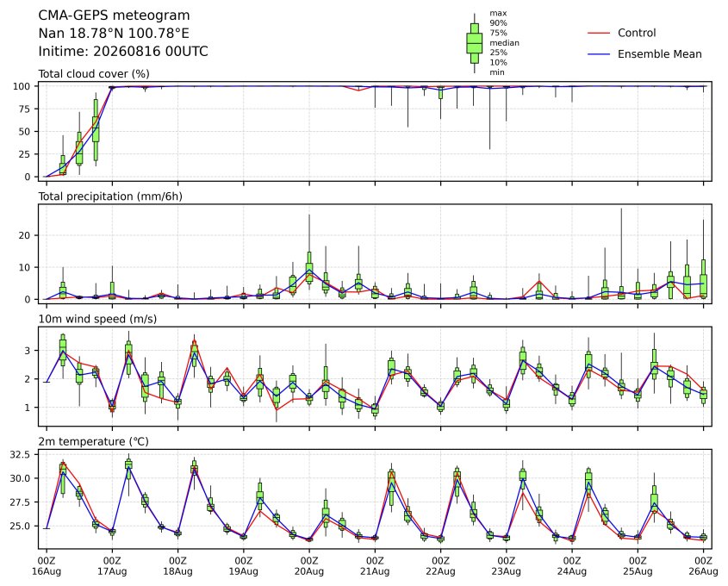The height and width of the screenshot is (586, 728).
Task: Click the "00Z 20Aug" x-axis tick label
Action: pos(309,566)
